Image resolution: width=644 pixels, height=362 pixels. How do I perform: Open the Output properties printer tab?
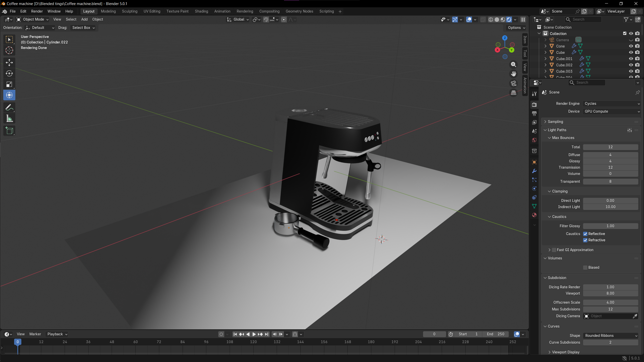[534, 114]
